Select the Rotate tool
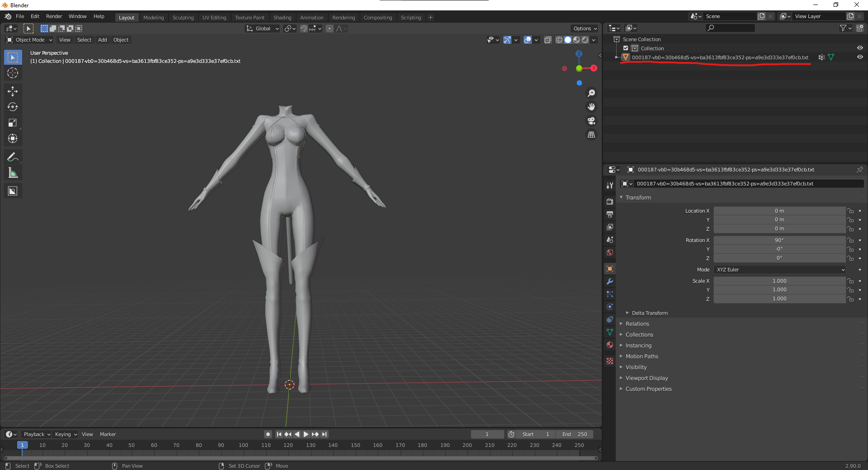Viewport: 868px width, 470px height. 13,107
